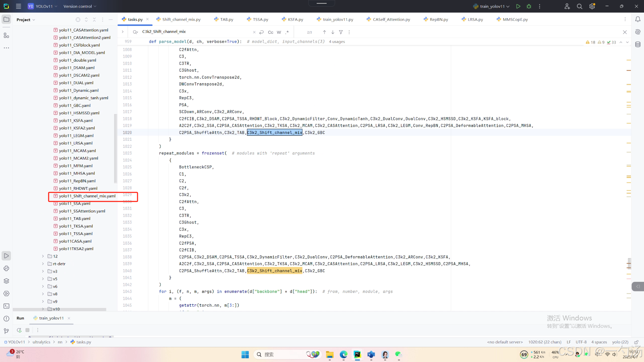Open the Terminal tool window

click(x=6, y=306)
